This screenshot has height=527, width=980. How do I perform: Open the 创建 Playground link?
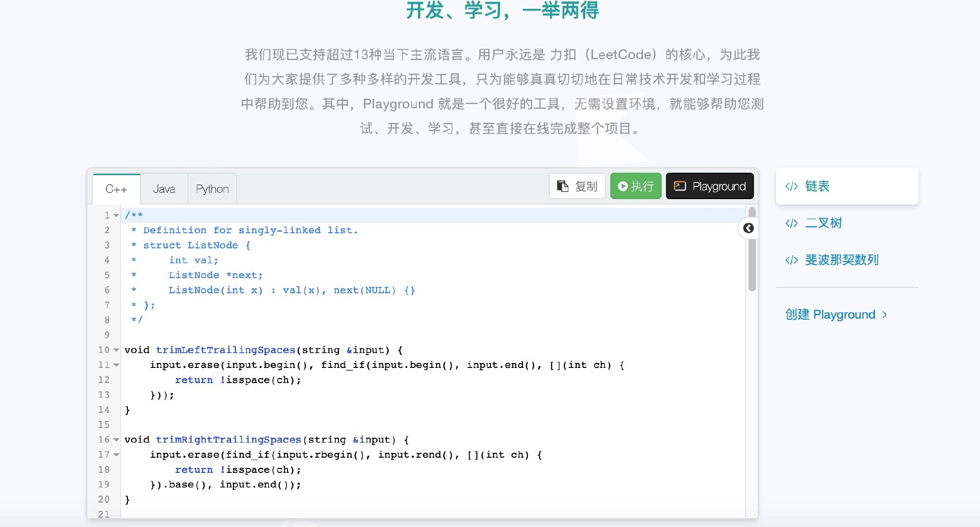830,315
